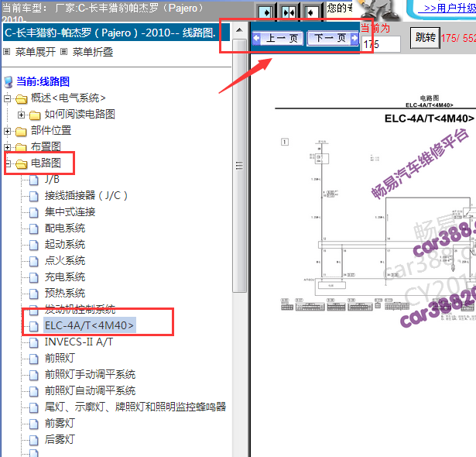This screenshot has width=476, height=457.
Task: Expand the 如何阅读电路图 tree node
Action: point(21,115)
